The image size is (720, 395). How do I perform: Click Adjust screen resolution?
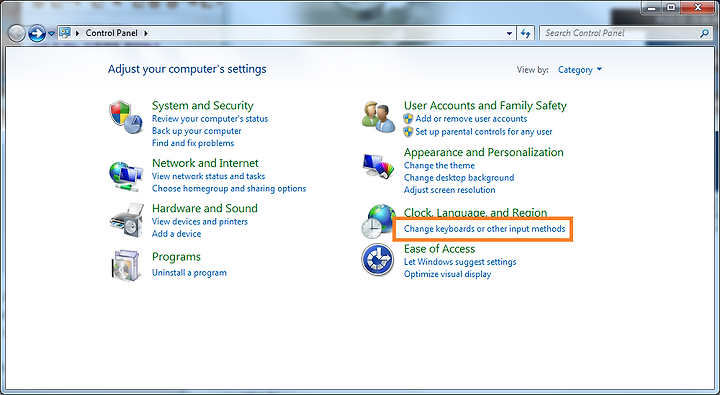[x=450, y=190]
